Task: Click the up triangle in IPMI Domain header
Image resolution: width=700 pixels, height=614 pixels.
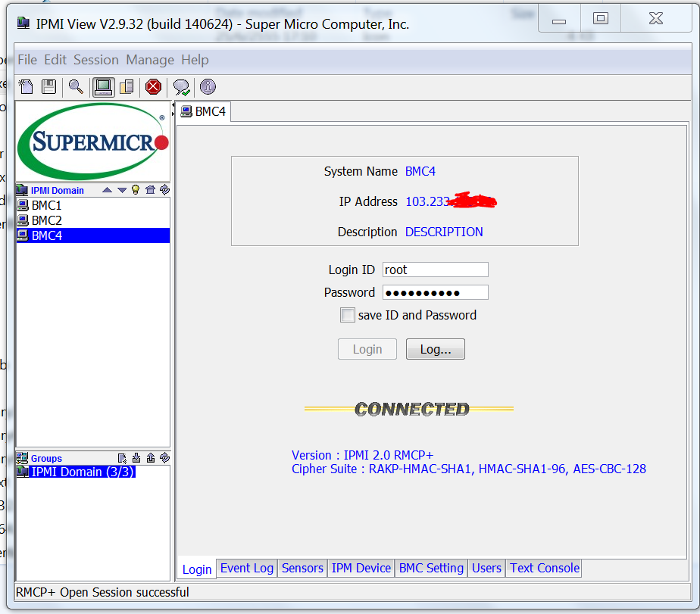Action: pos(107,190)
